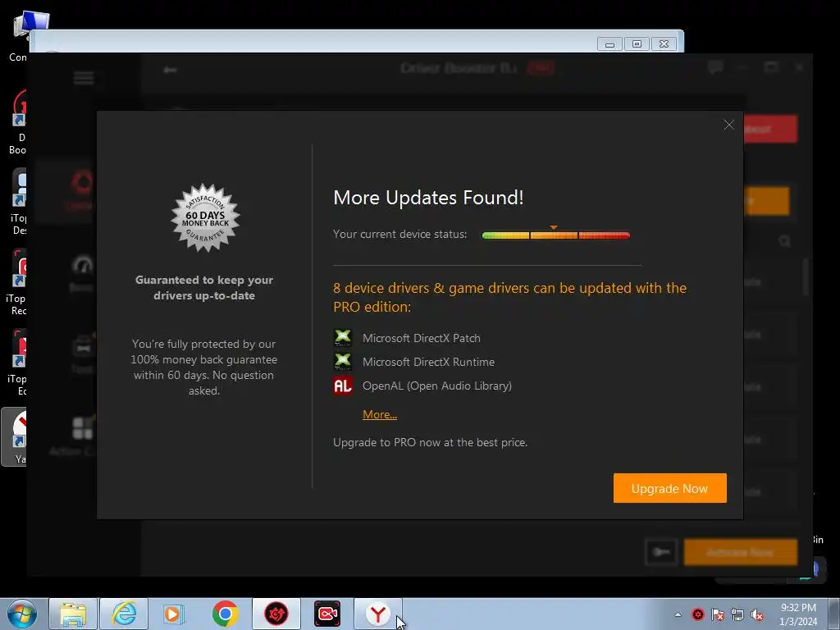Click the muted volume tray icon
840x630 pixels.
(757, 614)
